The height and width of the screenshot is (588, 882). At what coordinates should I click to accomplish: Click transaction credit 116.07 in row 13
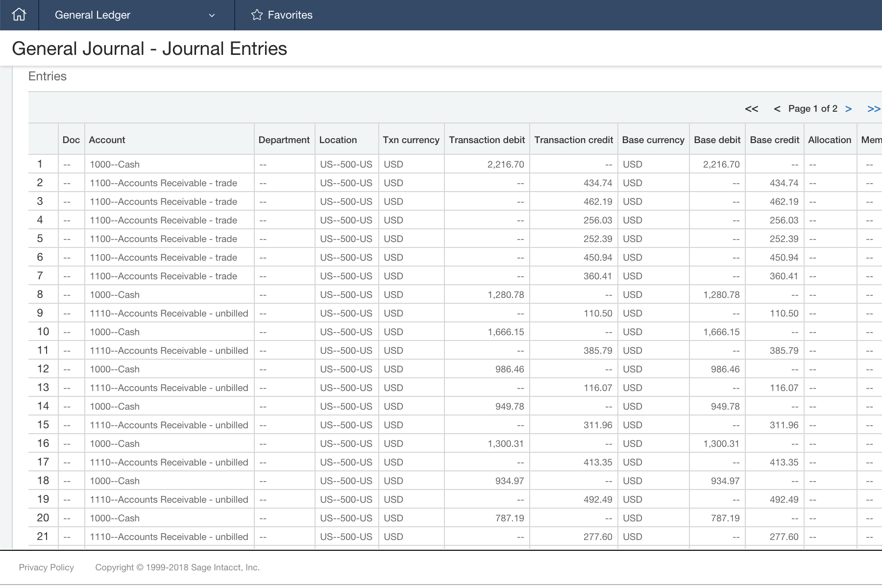598,388
